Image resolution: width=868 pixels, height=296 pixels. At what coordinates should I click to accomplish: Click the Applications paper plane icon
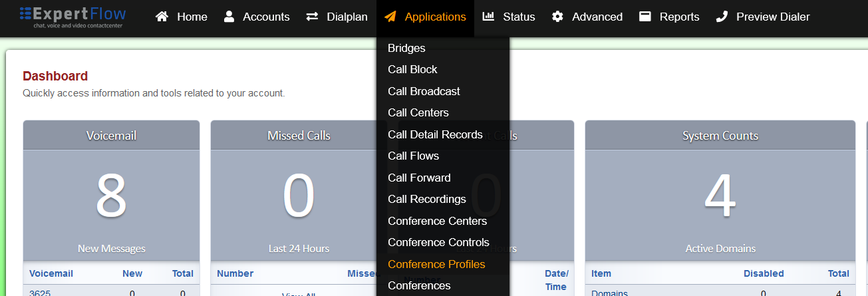point(390,17)
